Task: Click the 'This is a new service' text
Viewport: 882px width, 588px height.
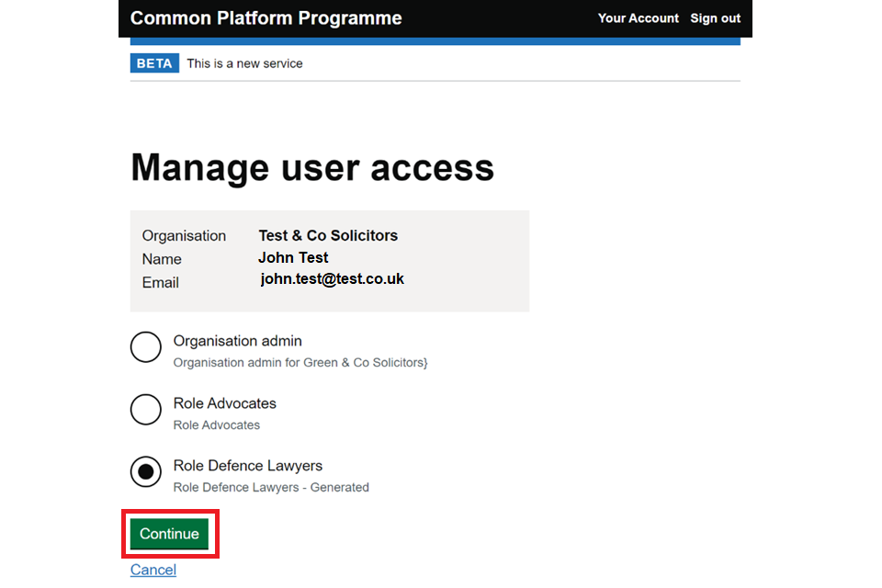Action: click(244, 63)
